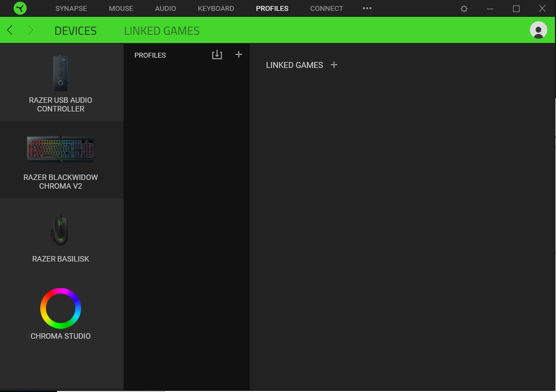Close the Synapse window
556x392 pixels.
[542, 9]
